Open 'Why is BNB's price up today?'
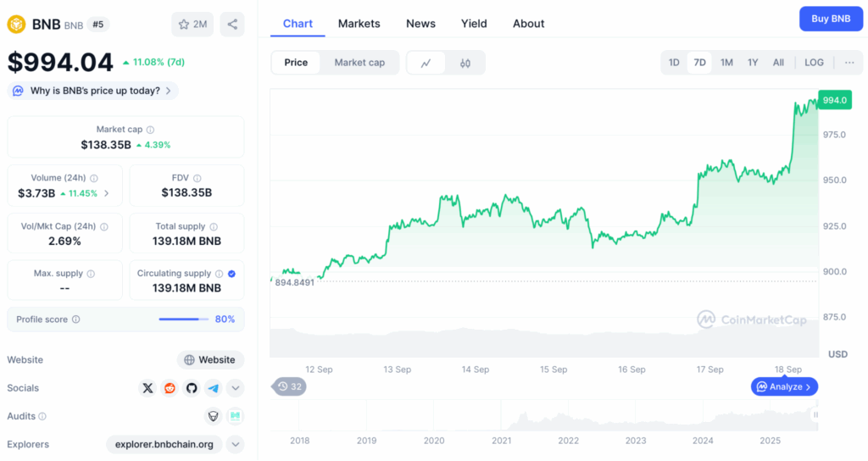Screen dimensions: 868x461 tap(93, 91)
